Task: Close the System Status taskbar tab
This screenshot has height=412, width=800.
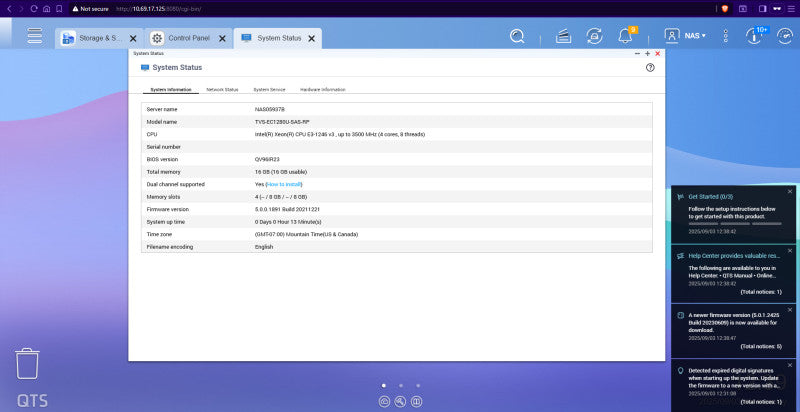Action: coord(312,38)
